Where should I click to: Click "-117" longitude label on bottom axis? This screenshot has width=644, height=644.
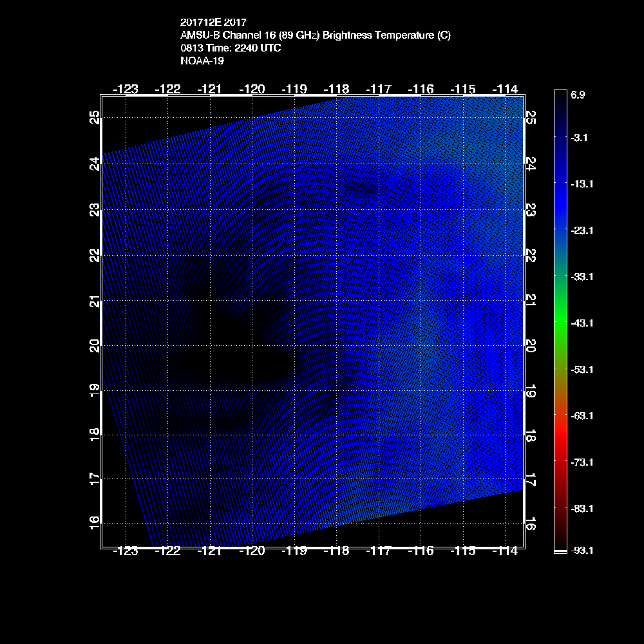click(x=378, y=551)
